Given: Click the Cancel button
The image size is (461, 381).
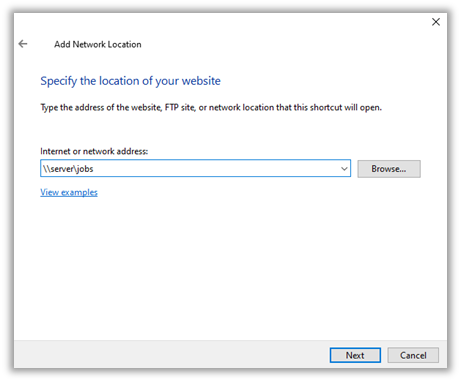Looking at the screenshot, I should (413, 355).
